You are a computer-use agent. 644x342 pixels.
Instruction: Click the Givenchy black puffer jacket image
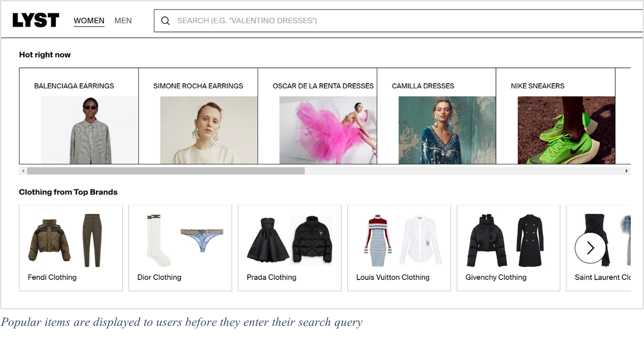pyautogui.click(x=487, y=240)
